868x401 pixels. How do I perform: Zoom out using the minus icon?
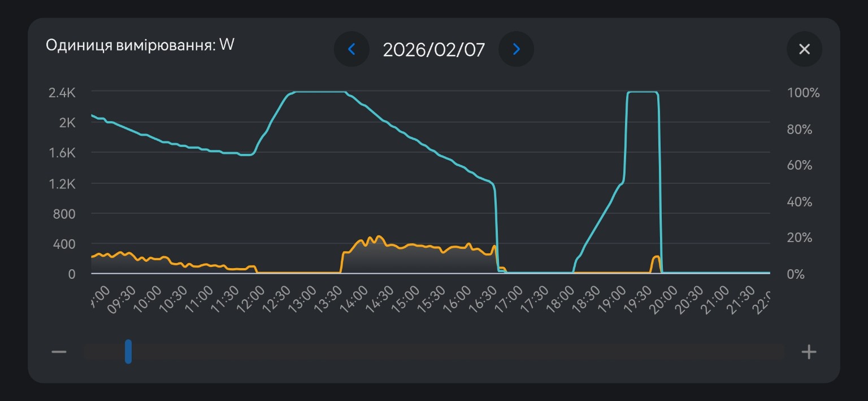click(x=59, y=352)
